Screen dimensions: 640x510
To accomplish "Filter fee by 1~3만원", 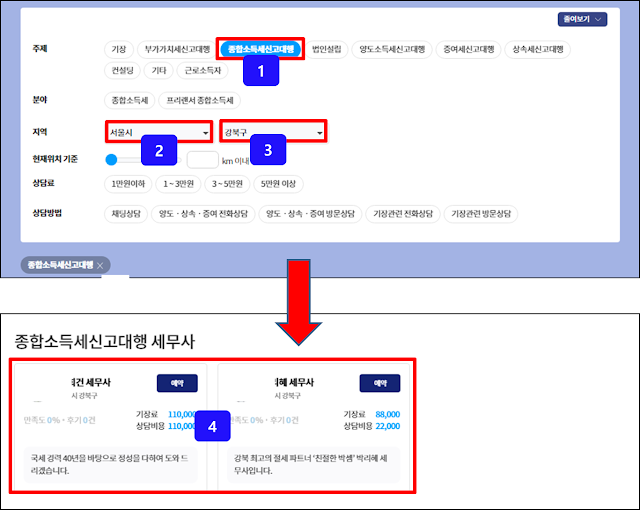I will pos(178,184).
